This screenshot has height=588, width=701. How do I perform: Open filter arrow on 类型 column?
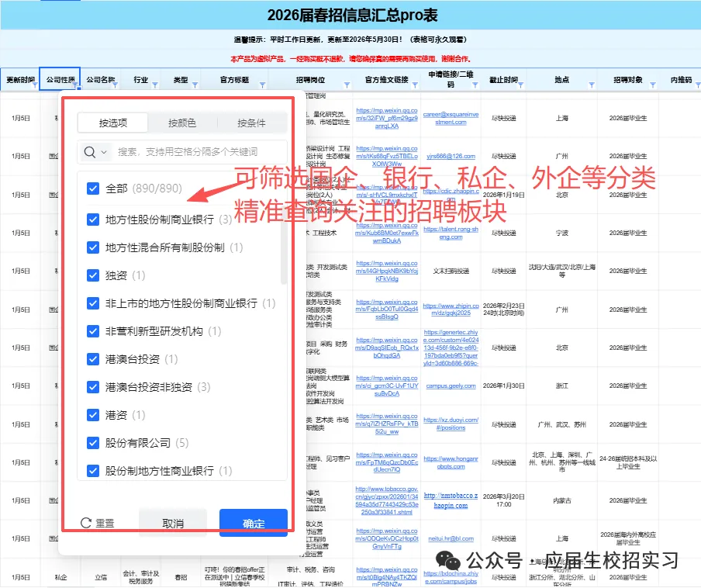[195, 85]
